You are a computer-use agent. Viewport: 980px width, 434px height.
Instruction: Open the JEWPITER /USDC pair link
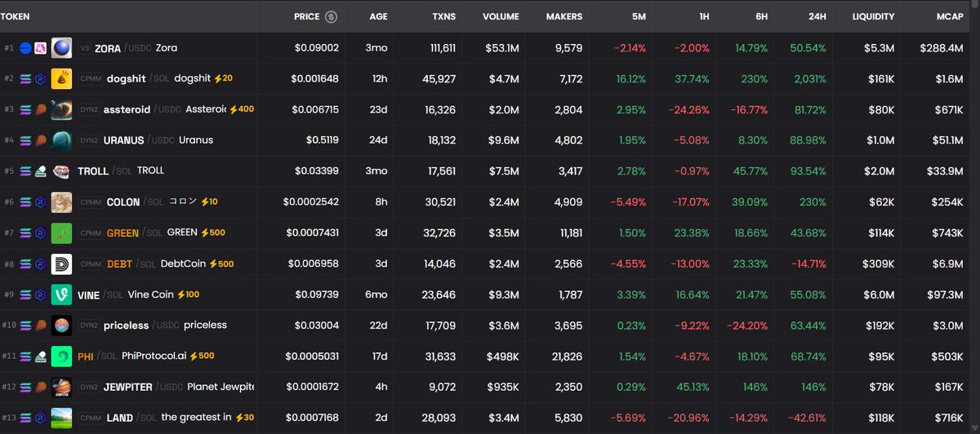pyautogui.click(x=143, y=387)
